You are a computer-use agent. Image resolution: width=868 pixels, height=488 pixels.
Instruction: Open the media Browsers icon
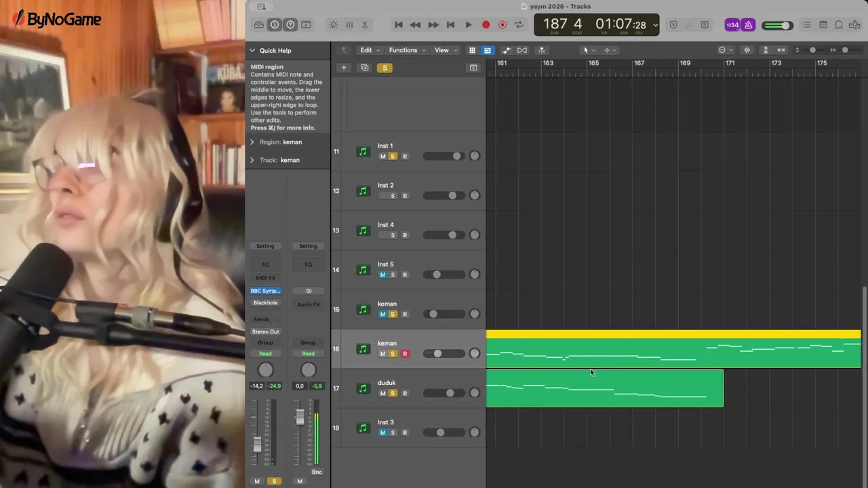click(855, 24)
